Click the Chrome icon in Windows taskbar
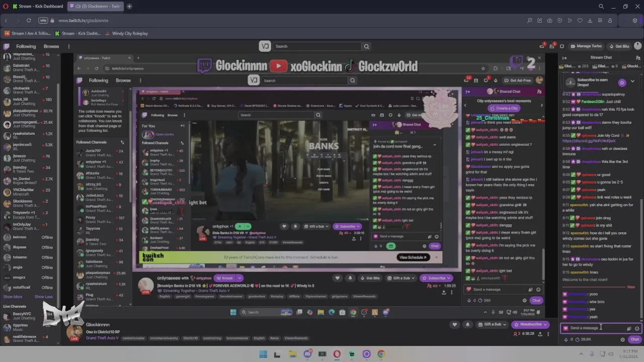This screenshot has width=644, height=362. pyautogui.click(x=381, y=354)
